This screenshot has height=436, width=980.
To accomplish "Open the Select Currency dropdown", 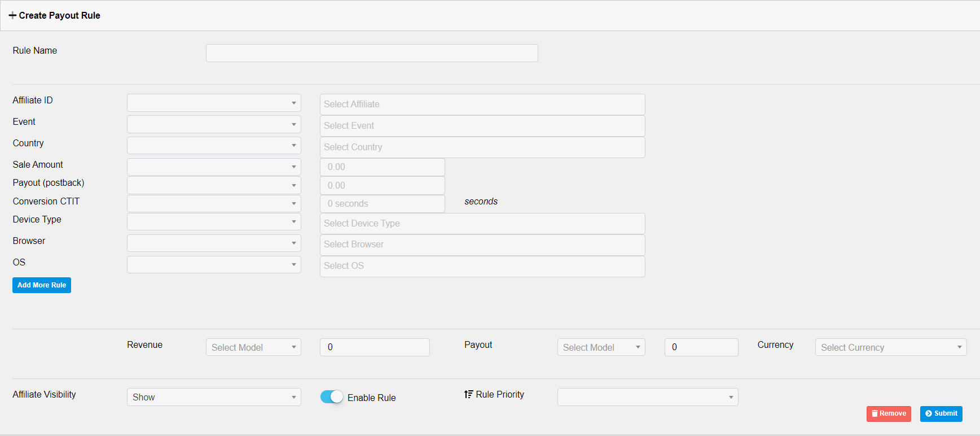I will 890,347.
